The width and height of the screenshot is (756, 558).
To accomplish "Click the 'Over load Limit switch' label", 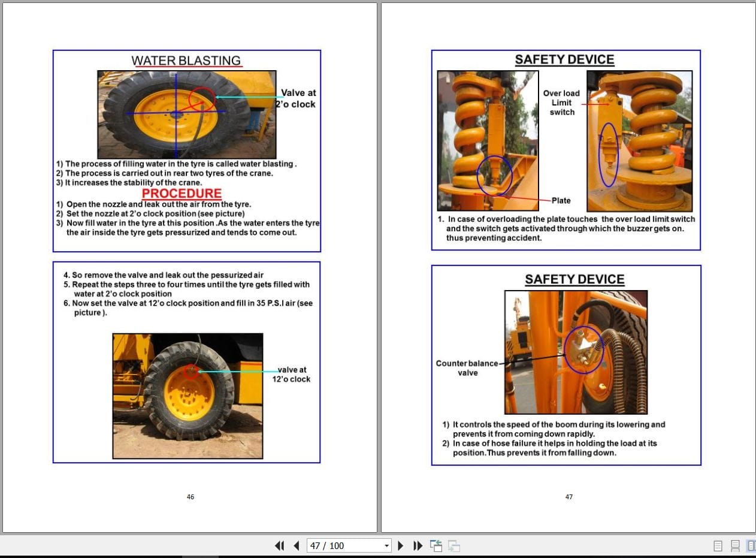I will tap(562, 102).
